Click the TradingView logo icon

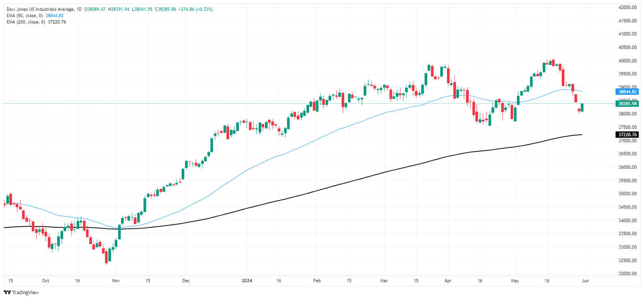[8, 292]
